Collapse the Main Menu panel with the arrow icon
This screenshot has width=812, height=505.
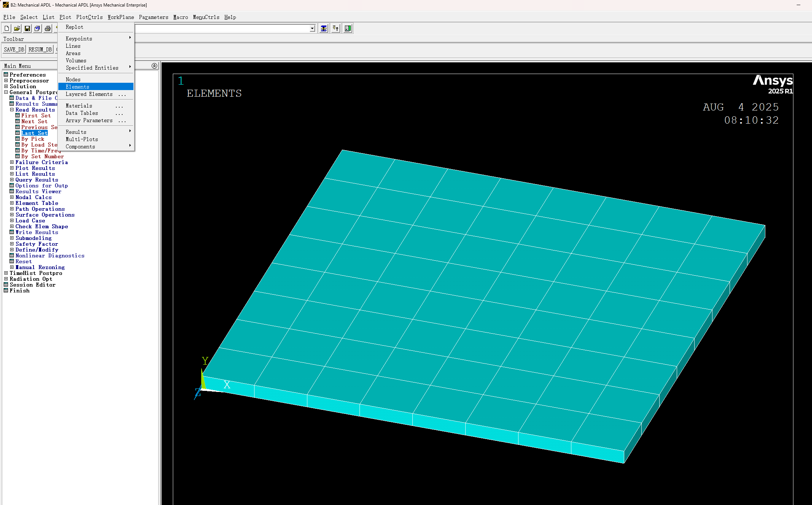[154, 66]
